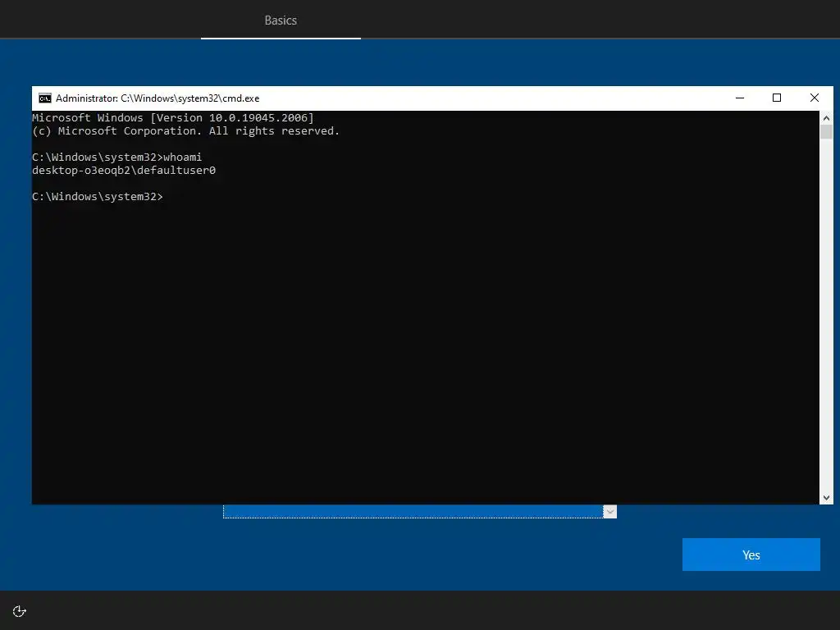
Task: Open the Basics tab
Action: 281,21
